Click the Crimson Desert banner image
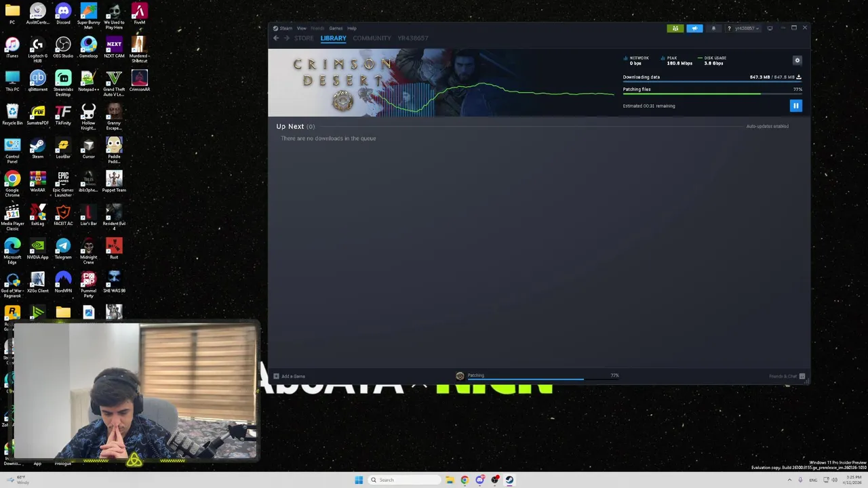 tap(441, 83)
